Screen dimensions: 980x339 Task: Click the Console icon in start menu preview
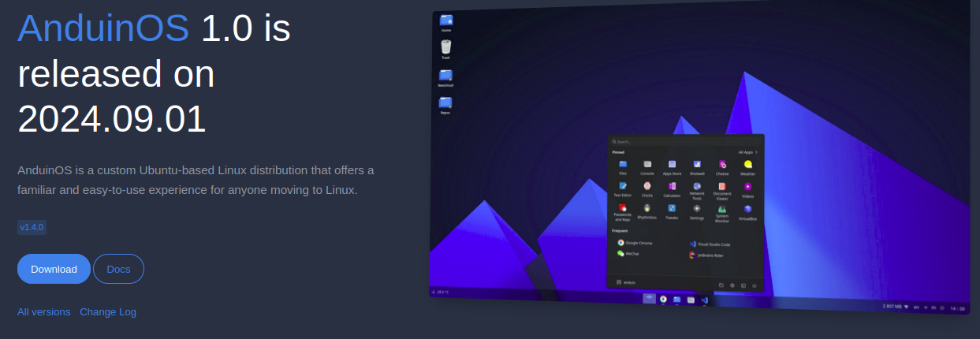pos(647,164)
